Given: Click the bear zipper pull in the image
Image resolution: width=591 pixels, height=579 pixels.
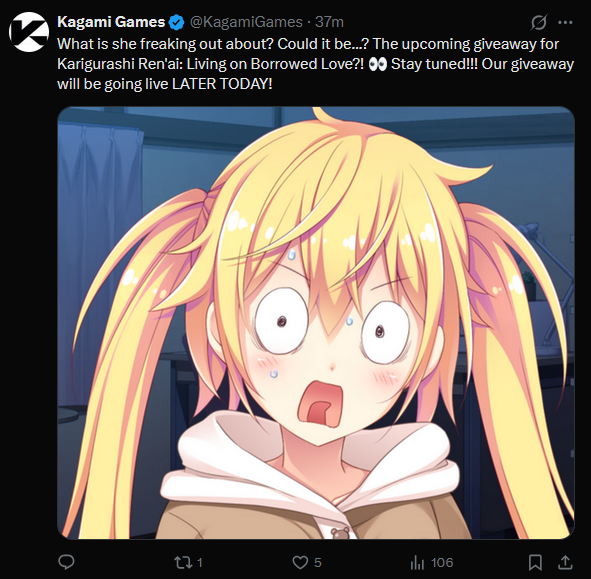Looking at the screenshot, I should [x=339, y=533].
